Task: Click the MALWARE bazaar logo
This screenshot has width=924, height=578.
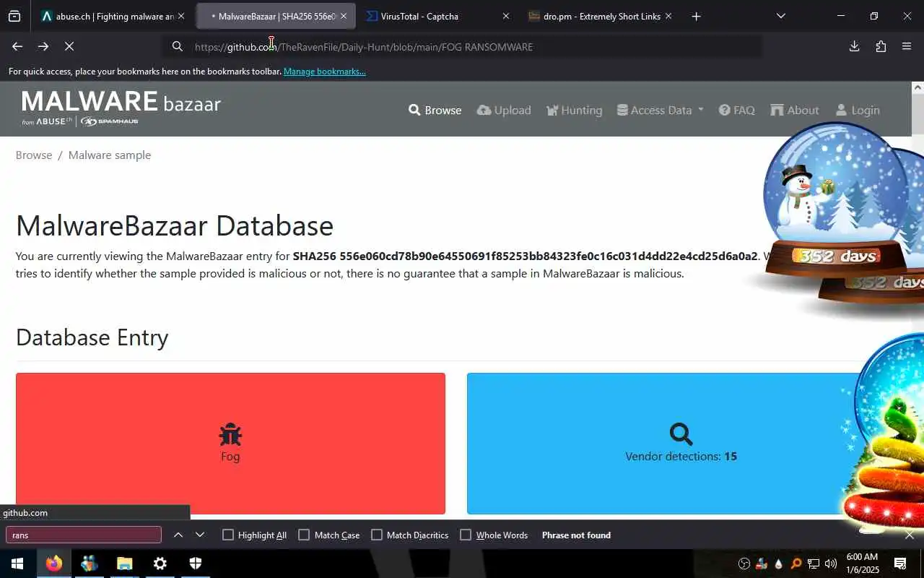Action: (x=121, y=108)
